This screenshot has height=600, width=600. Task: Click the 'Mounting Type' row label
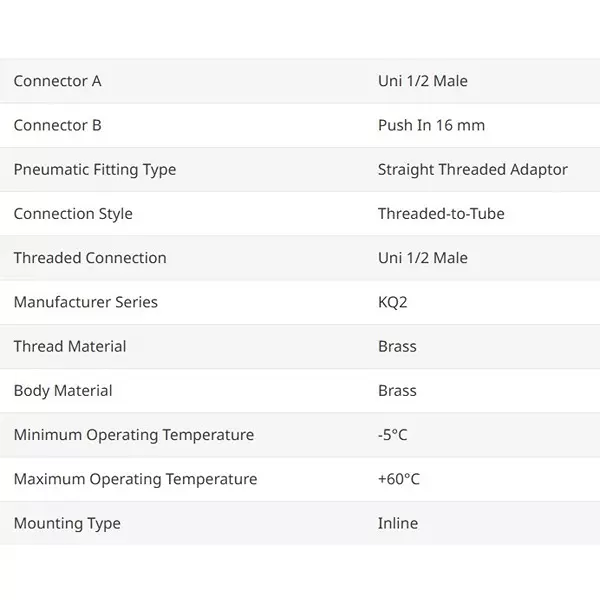coord(67,523)
